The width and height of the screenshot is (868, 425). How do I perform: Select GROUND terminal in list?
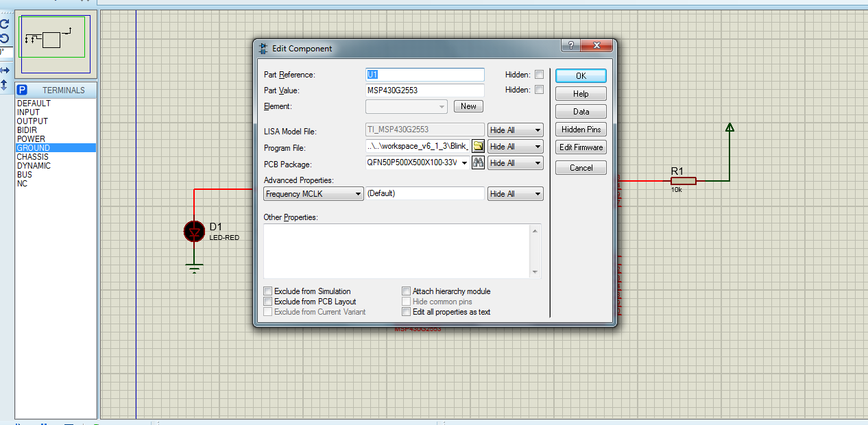(56, 148)
